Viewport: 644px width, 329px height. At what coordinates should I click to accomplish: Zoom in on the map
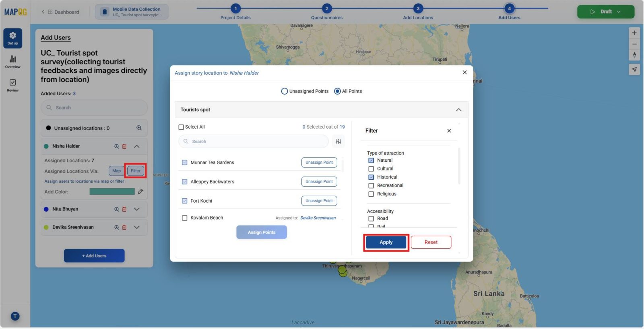click(634, 33)
